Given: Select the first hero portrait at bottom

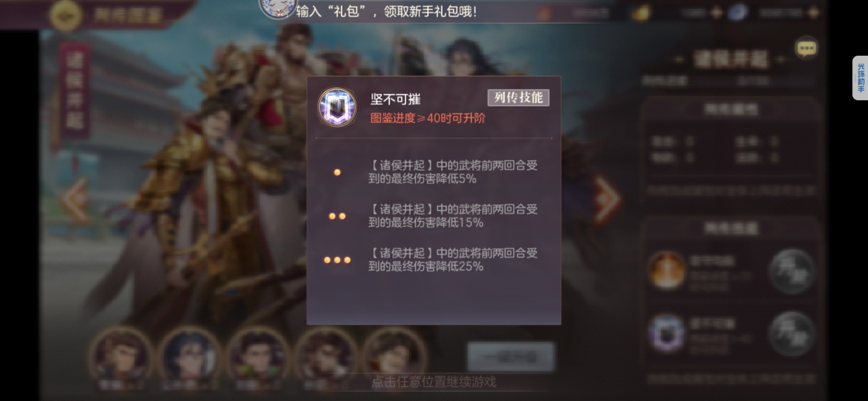Looking at the screenshot, I should (121, 356).
